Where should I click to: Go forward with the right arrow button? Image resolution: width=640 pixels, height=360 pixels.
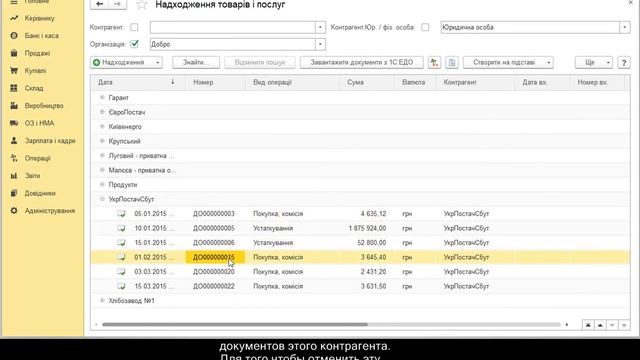pos(118,4)
